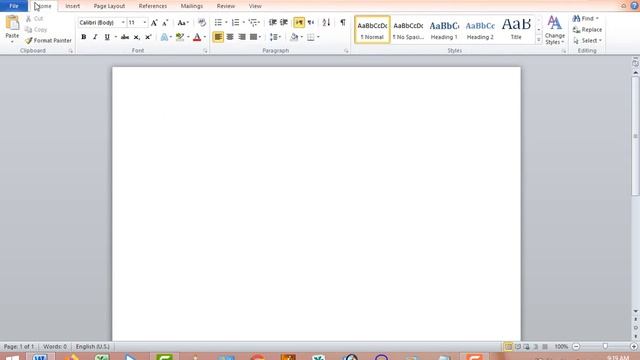Activate the Format Painter brush
Screen dimensions: 640x360
pos(48,40)
